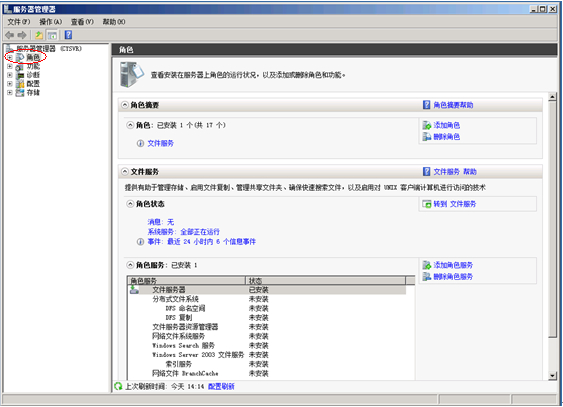Click the scrollbar down arrow
Viewport: 563px width, 407px height.
[553, 376]
